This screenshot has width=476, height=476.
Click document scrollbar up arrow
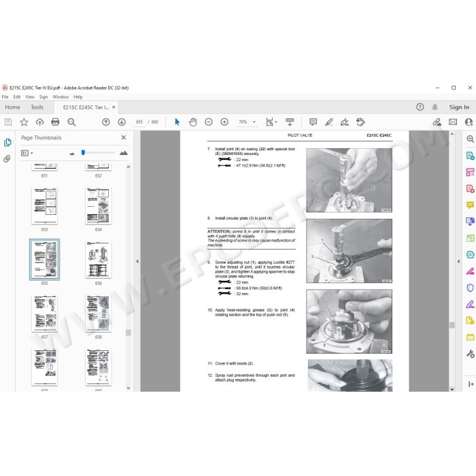click(452, 134)
